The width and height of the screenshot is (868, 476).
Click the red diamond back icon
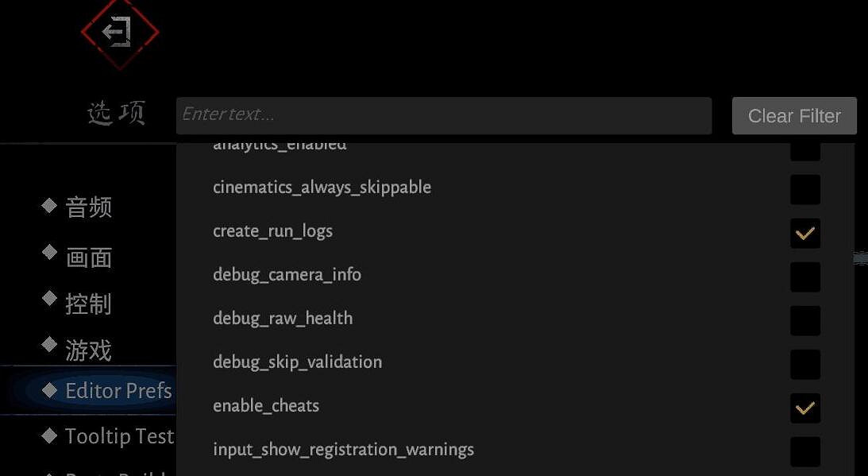pos(120,33)
